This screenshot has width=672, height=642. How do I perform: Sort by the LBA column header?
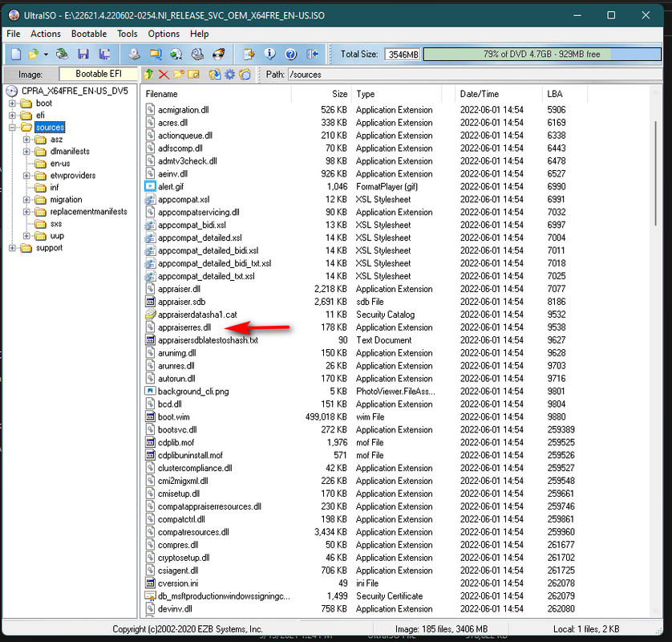coord(565,94)
